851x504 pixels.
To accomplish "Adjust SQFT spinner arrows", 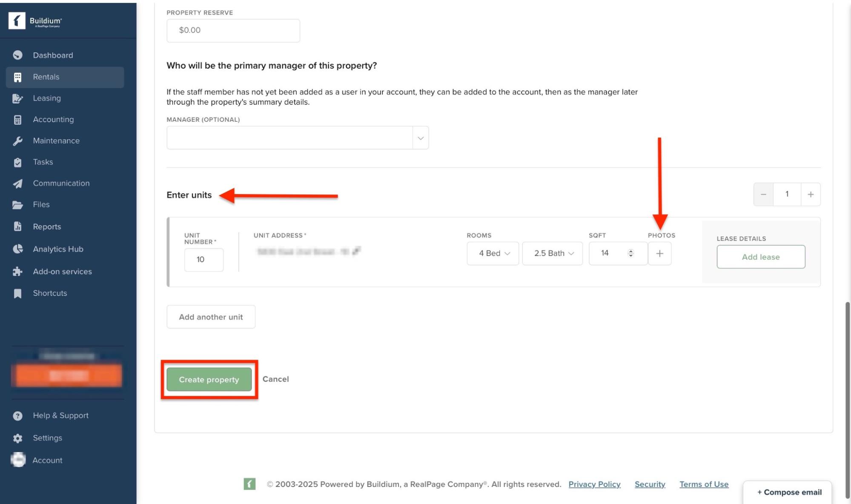I will pyautogui.click(x=630, y=253).
